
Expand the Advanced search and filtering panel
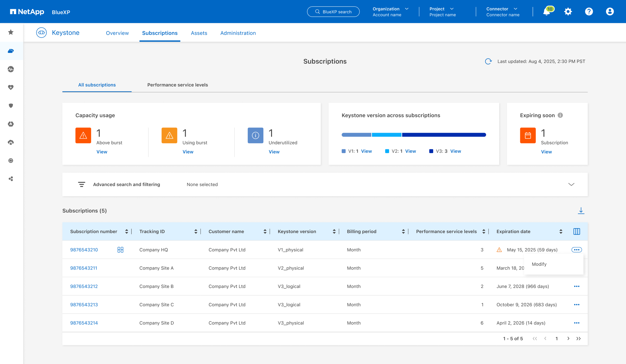tap(571, 184)
